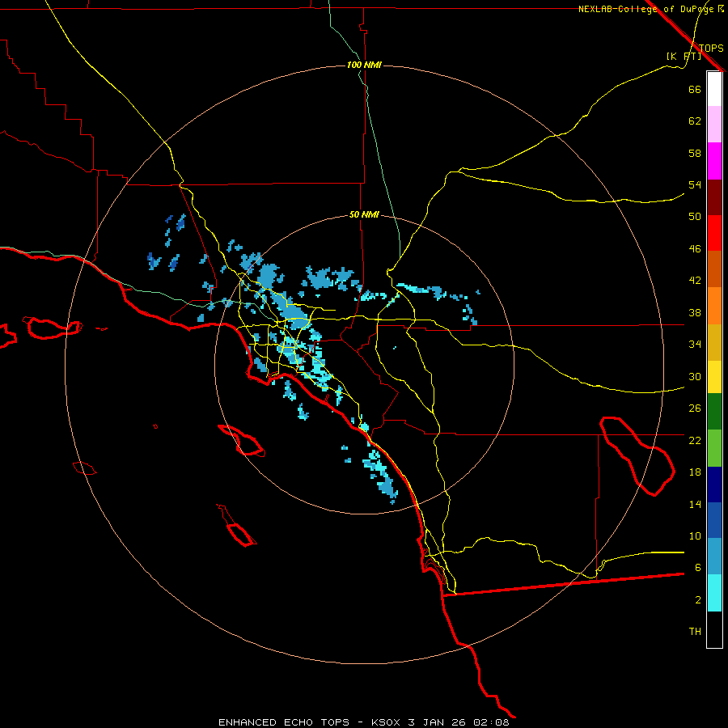Image resolution: width=728 pixels, height=728 pixels.
Task: Click the 62 label on the scale
Action: click(695, 121)
